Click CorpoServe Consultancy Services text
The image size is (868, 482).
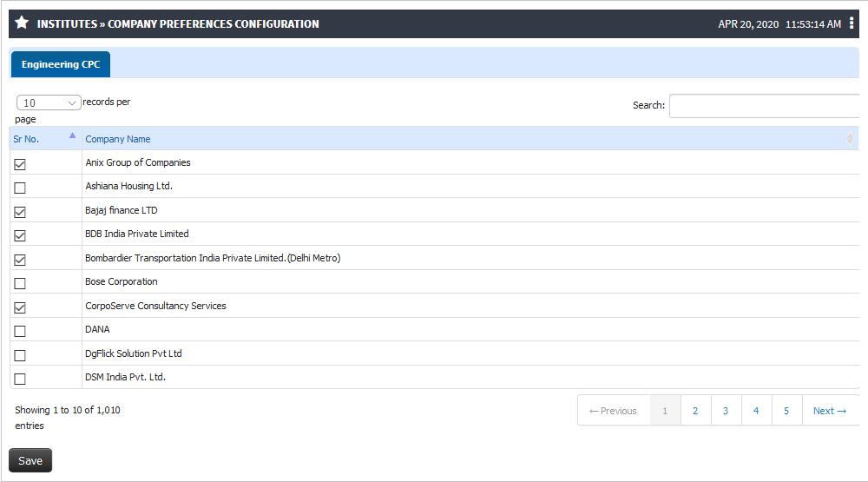point(155,306)
